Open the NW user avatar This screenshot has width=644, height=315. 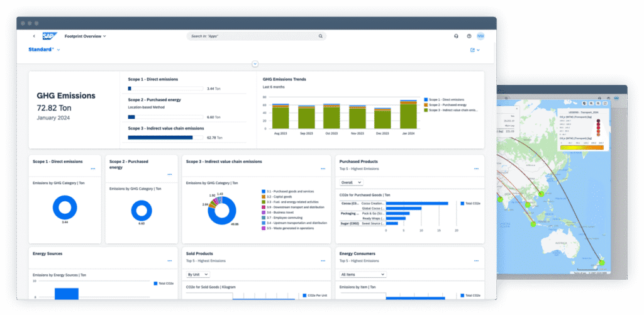(480, 36)
